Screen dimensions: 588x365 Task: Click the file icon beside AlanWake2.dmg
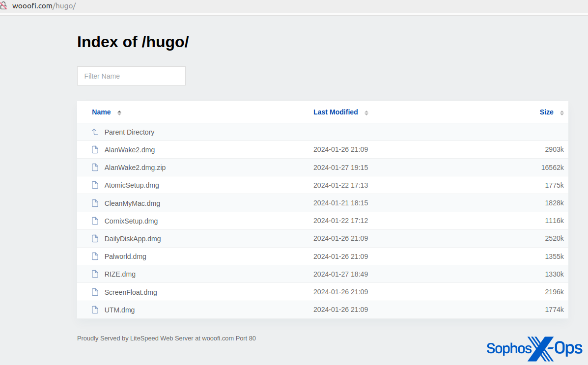95,149
